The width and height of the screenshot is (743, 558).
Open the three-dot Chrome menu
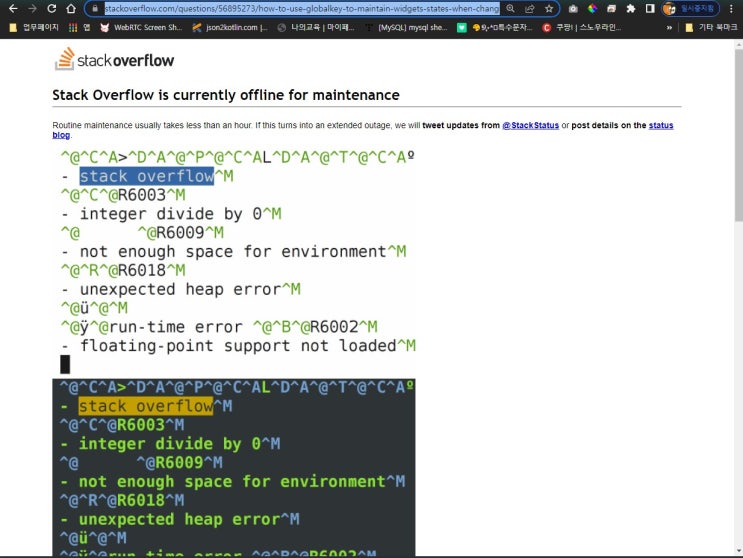point(733,8)
